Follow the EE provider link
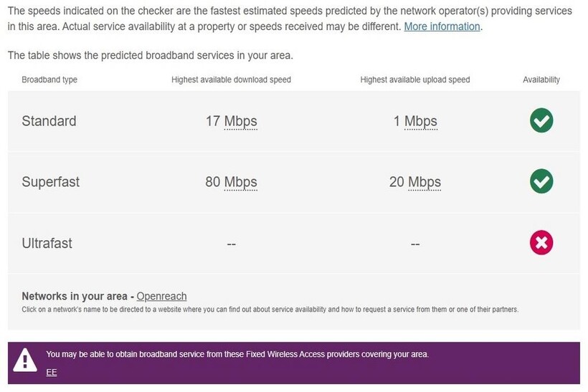This screenshot has height=392, width=588. click(x=52, y=372)
